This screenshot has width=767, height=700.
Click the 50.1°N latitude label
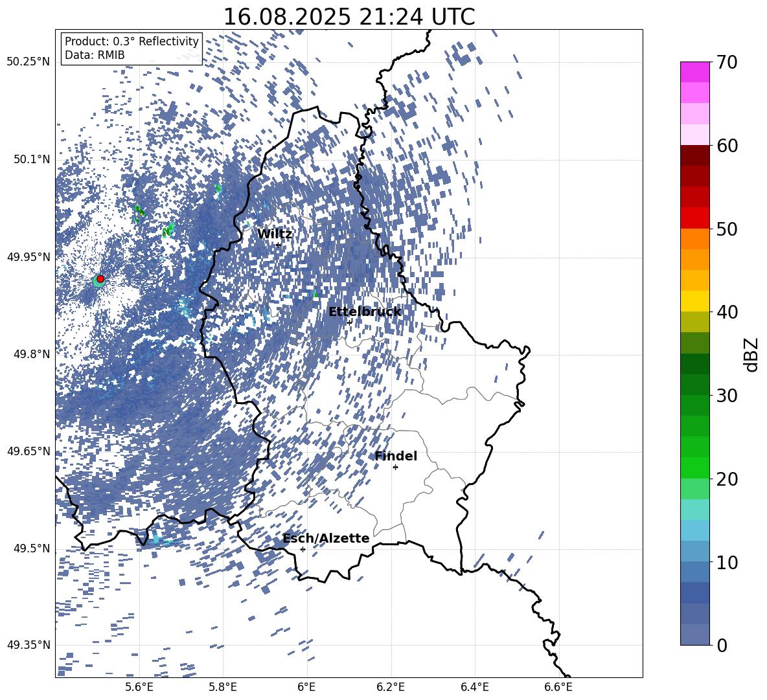coord(32,159)
